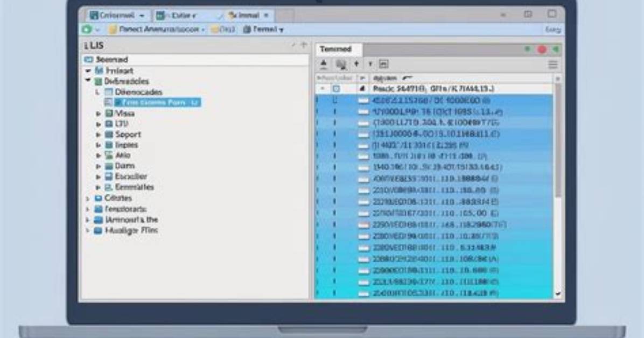This screenshot has height=338, width=644.
Task: Click the overlapping pages icon in right panel toolbar
Action: pyautogui.click(x=340, y=64)
